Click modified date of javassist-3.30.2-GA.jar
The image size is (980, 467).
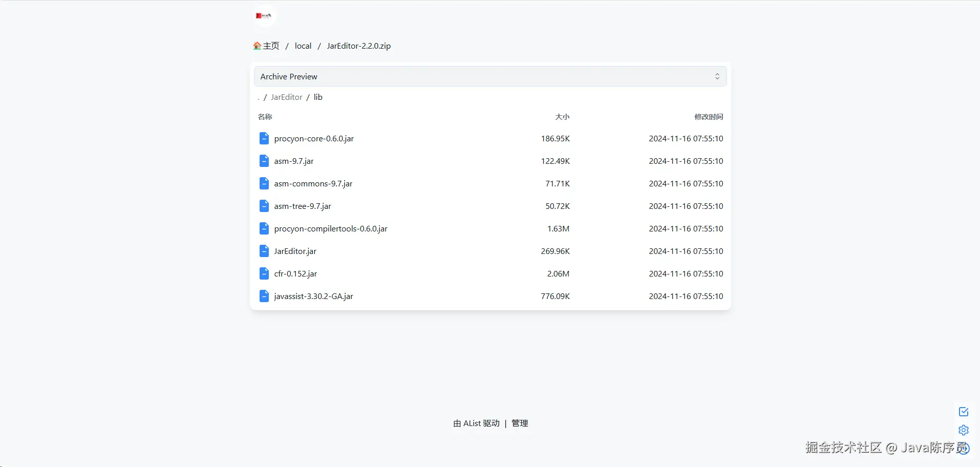(x=686, y=296)
